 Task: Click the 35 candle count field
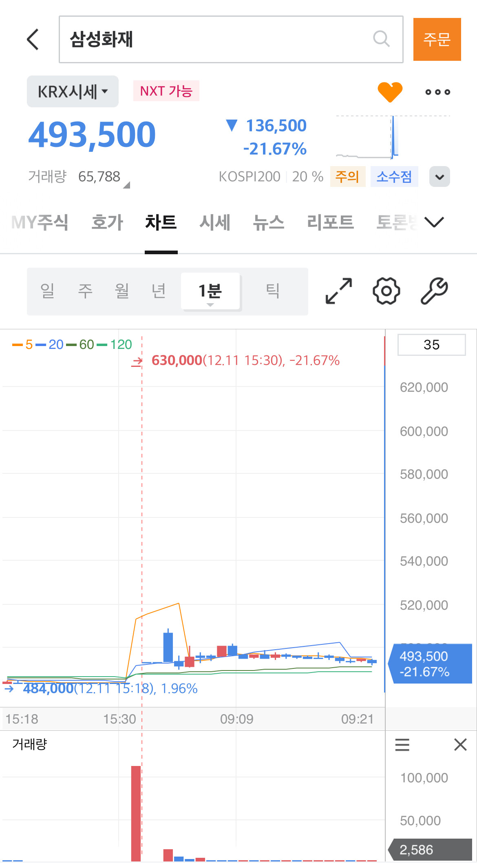pyautogui.click(x=432, y=345)
